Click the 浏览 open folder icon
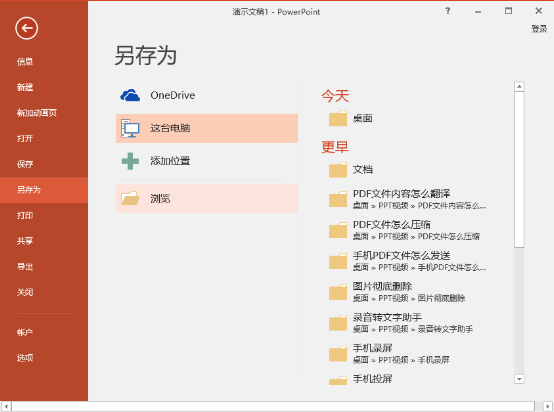The height and width of the screenshot is (412, 554). (x=130, y=198)
